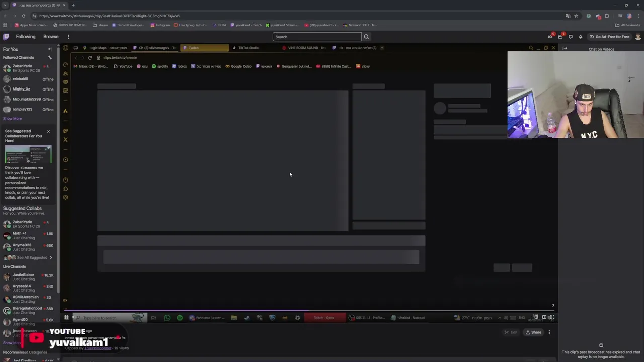Open clip player settings gear
644x362 pixels.
[x=536, y=317]
